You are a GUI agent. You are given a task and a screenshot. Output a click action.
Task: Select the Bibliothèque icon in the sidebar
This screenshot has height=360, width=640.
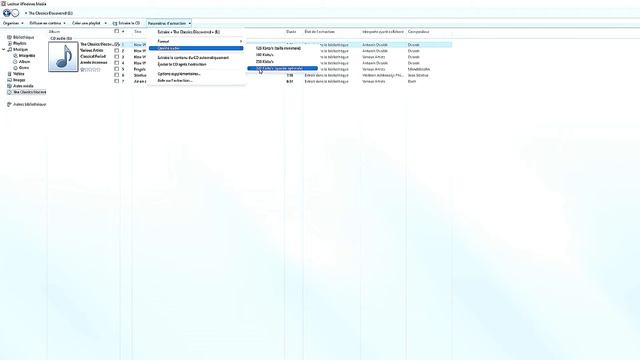pos(9,37)
